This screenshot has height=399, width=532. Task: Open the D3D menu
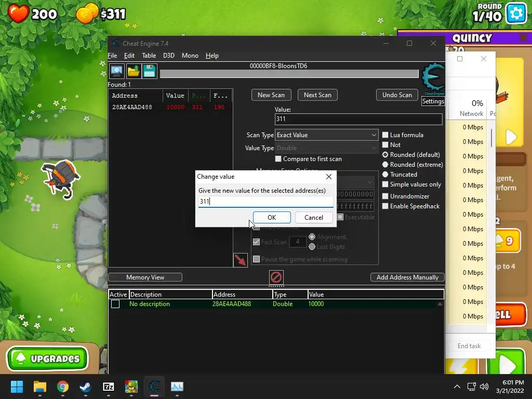click(x=169, y=56)
